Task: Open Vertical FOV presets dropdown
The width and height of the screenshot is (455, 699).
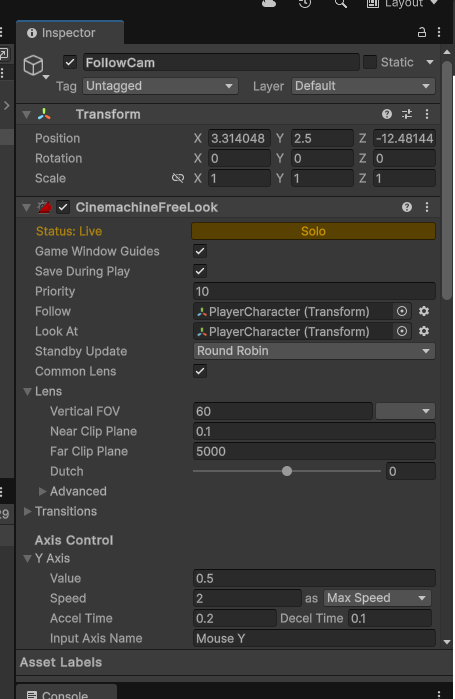Action: [406, 411]
